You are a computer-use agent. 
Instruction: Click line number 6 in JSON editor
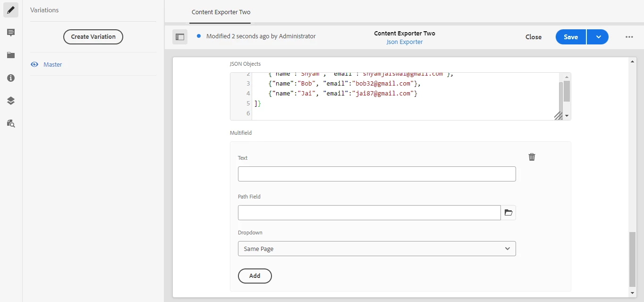(x=248, y=113)
